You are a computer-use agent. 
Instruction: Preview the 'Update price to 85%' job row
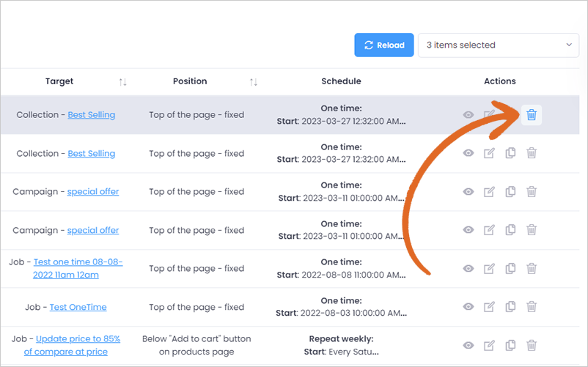[468, 345]
